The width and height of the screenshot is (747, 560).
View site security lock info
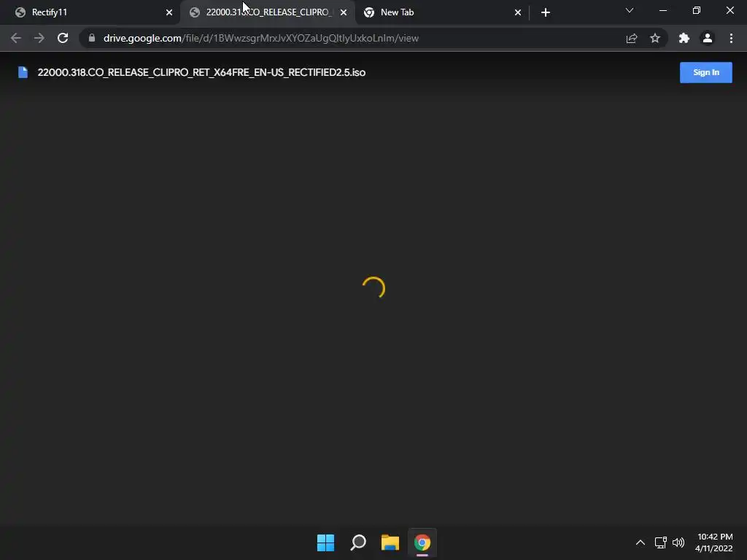point(92,38)
